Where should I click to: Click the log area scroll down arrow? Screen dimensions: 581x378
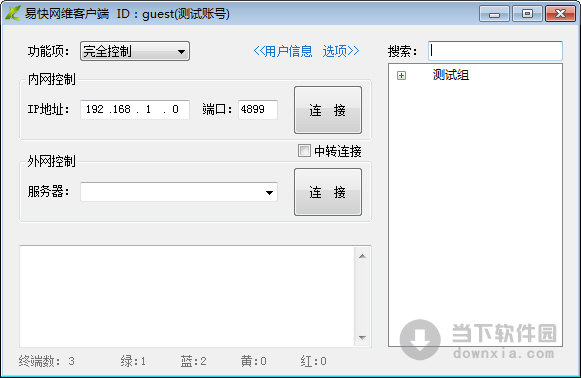pyautogui.click(x=362, y=338)
